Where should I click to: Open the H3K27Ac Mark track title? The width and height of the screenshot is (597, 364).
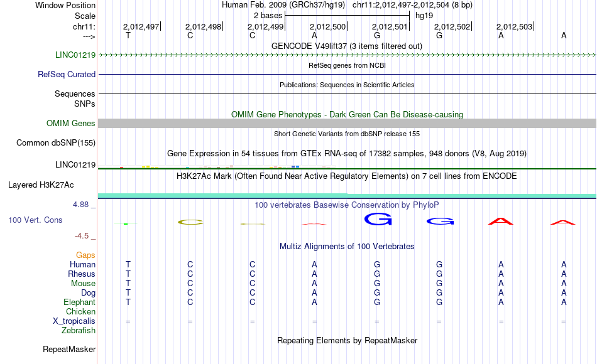(x=347, y=176)
